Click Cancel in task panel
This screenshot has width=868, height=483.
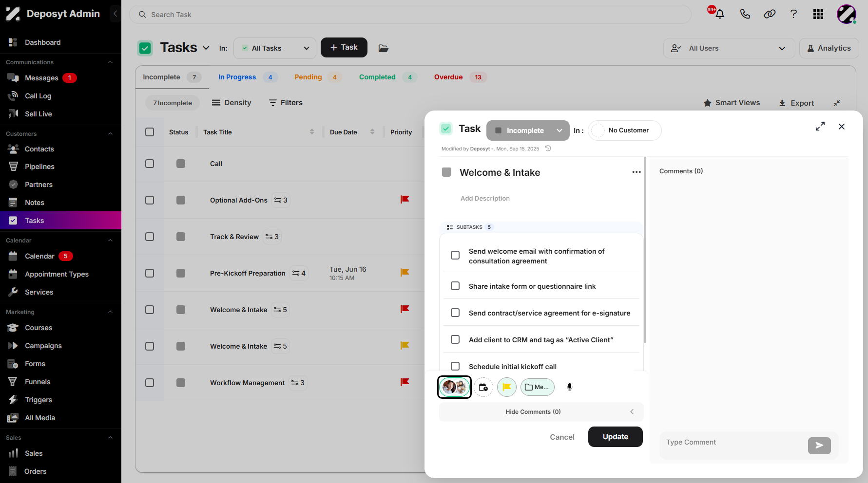click(x=562, y=437)
